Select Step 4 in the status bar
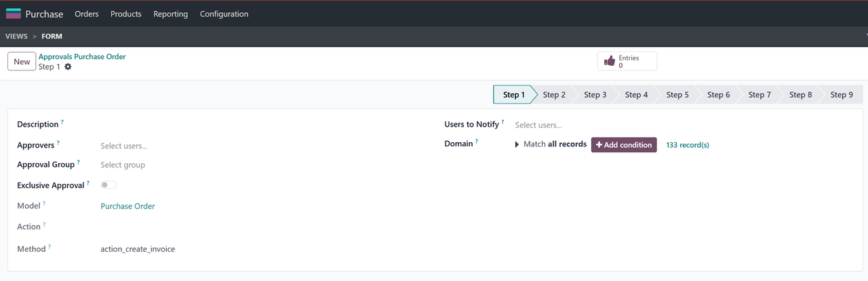 pyautogui.click(x=636, y=95)
